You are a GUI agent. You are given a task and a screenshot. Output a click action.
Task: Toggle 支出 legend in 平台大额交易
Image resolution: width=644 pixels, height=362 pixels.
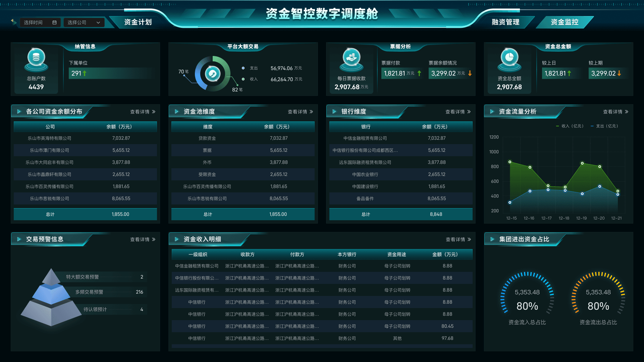(250, 68)
